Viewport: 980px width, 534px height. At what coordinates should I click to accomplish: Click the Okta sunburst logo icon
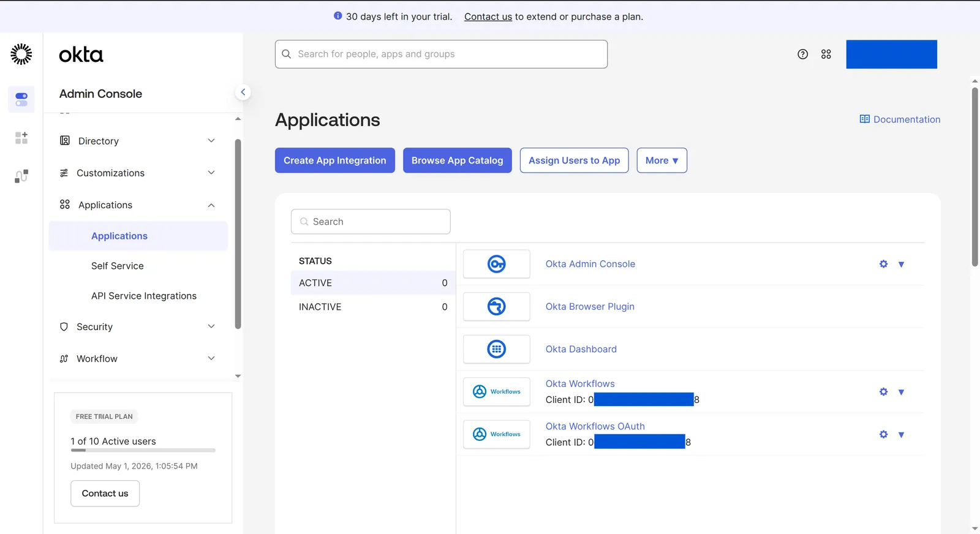pos(21,55)
